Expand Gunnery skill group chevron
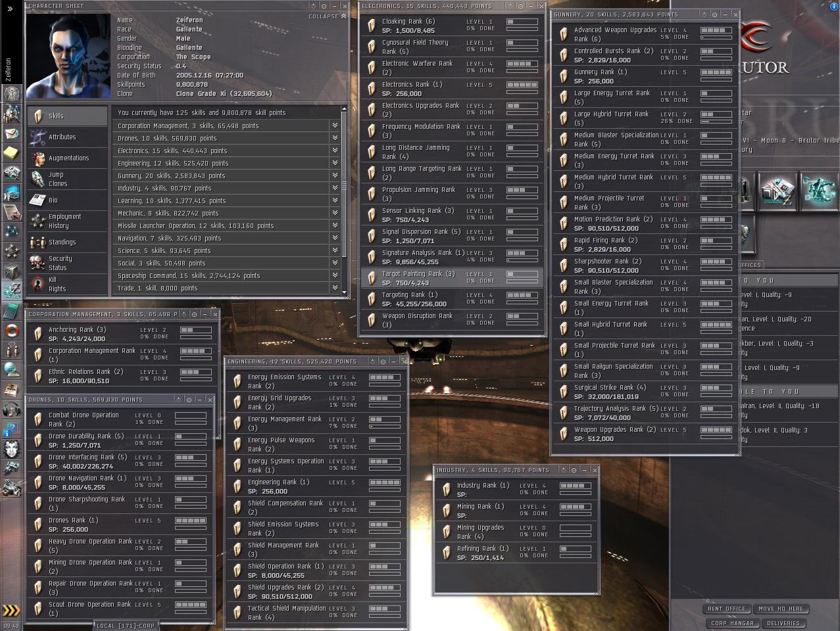840x631 pixels. pos(335,175)
